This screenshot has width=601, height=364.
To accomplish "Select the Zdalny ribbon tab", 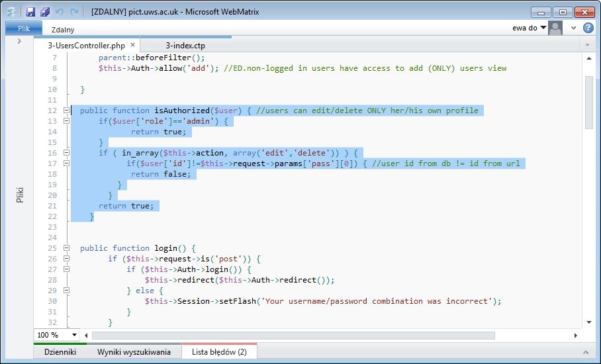I will pyautogui.click(x=62, y=30).
